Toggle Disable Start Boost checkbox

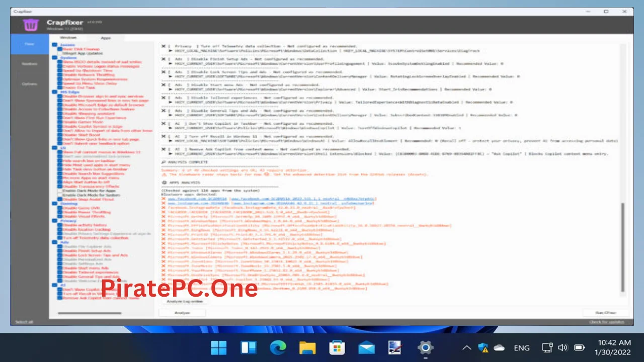tap(60, 135)
